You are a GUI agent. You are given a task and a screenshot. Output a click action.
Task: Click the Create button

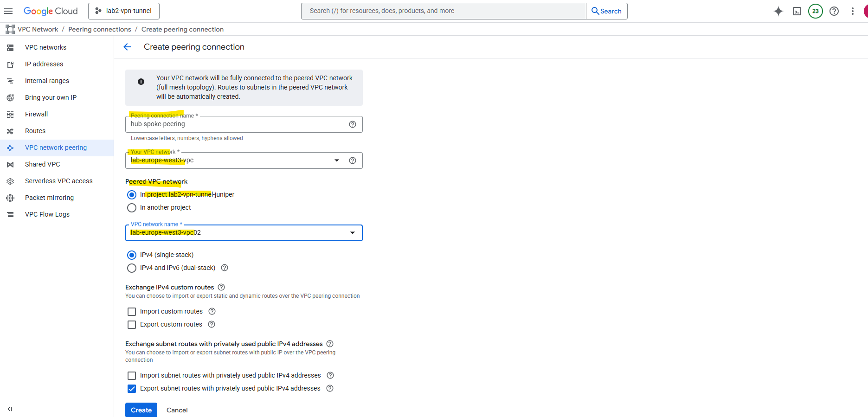(x=141, y=410)
